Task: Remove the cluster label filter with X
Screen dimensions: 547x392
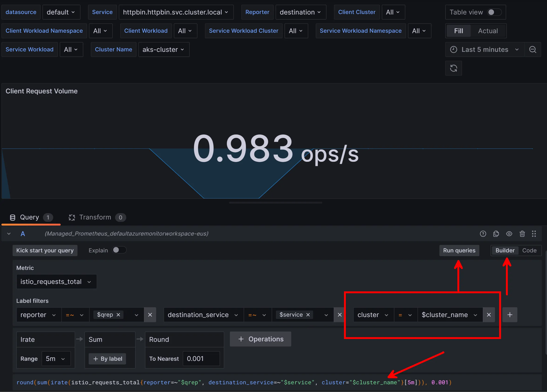Action: click(489, 314)
